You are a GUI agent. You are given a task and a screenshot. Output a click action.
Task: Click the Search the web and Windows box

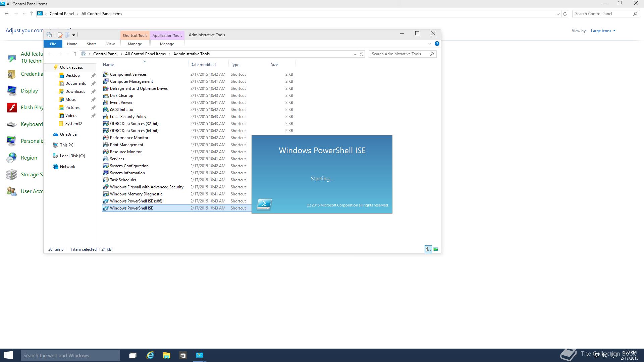(70, 355)
